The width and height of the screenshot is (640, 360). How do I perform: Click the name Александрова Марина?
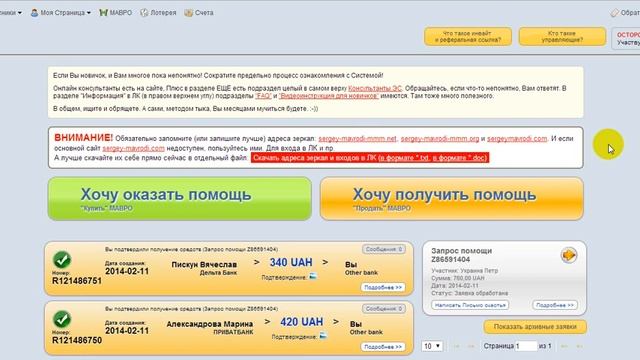pyautogui.click(x=209, y=324)
